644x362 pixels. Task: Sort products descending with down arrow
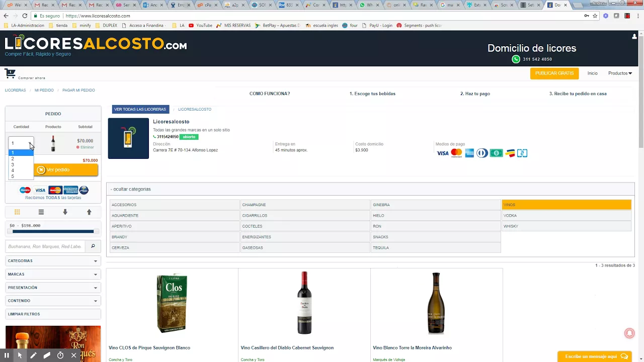pos(65,212)
